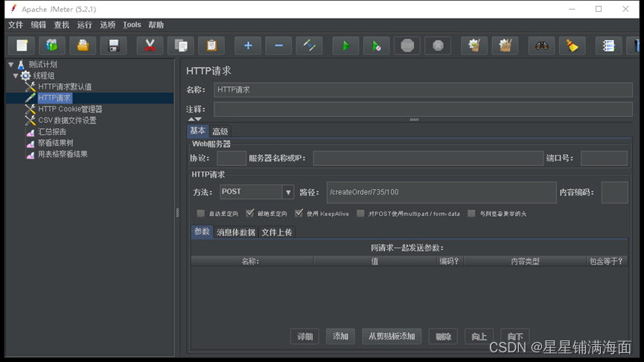
Task: Select the CSV数据文件设置 tree item
Action: click(x=67, y=121)
